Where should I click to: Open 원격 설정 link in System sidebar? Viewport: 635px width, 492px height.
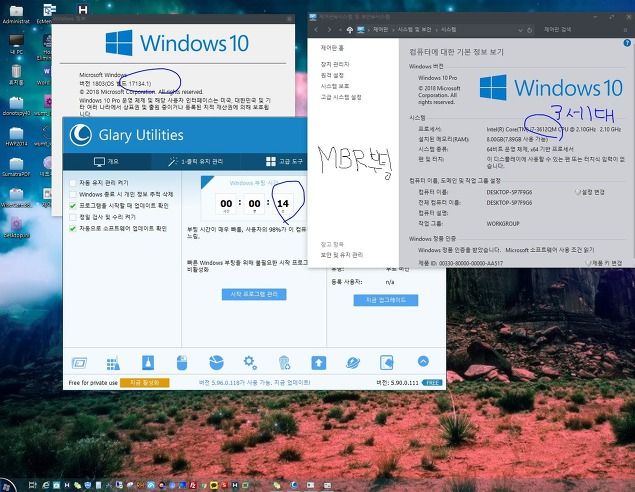click(332, 75)
